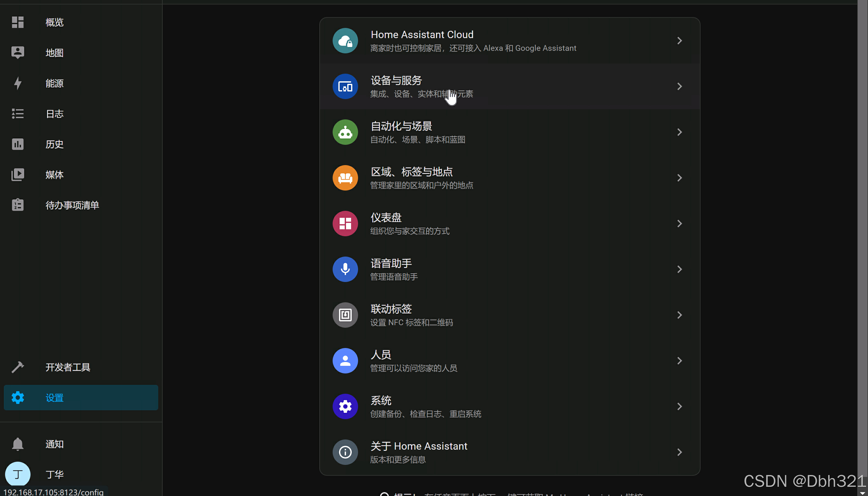Image resolution: width=868 pixels, height=496 pixels.
Task: Click the 设备与服务 devices icon
Action: 345,86
